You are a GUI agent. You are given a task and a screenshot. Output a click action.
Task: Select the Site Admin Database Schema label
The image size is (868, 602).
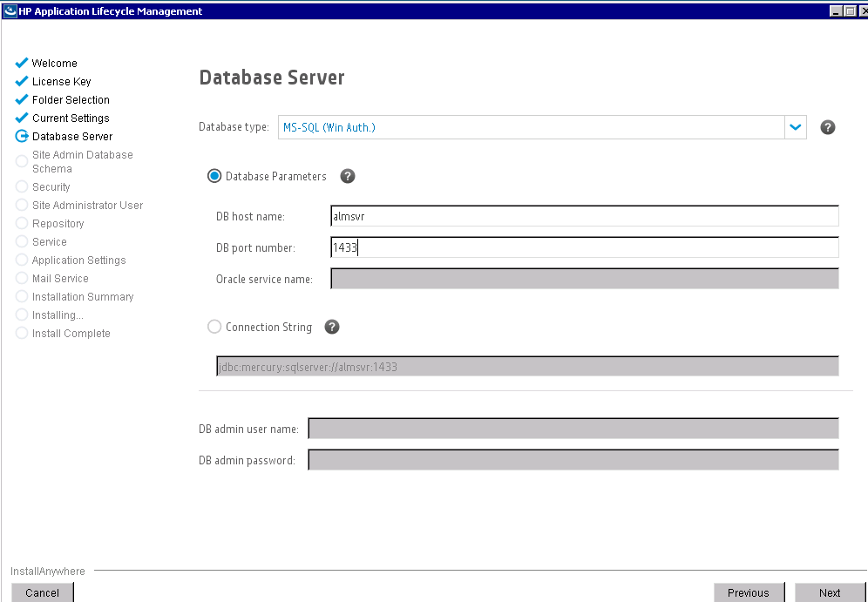point(83,161)
